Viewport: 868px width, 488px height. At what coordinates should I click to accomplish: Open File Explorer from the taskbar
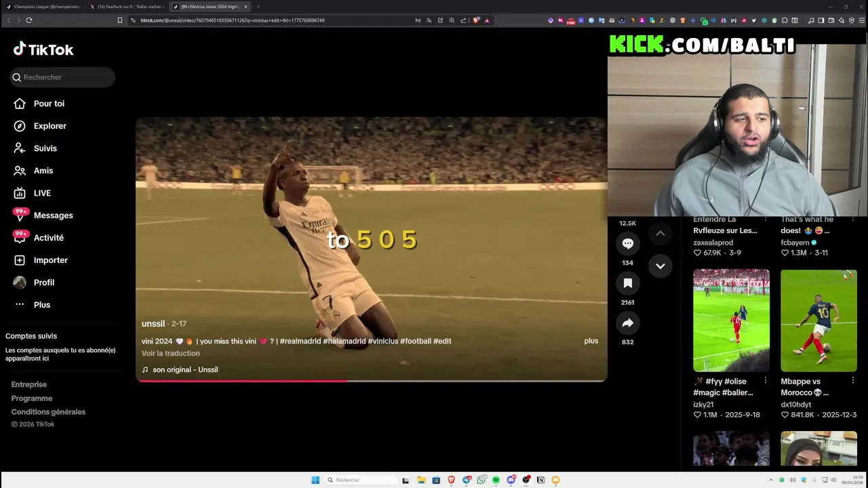tap(421, 480)
